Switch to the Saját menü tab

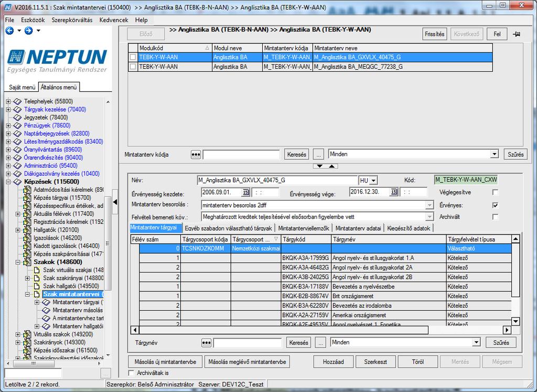(x=22, y=88)
